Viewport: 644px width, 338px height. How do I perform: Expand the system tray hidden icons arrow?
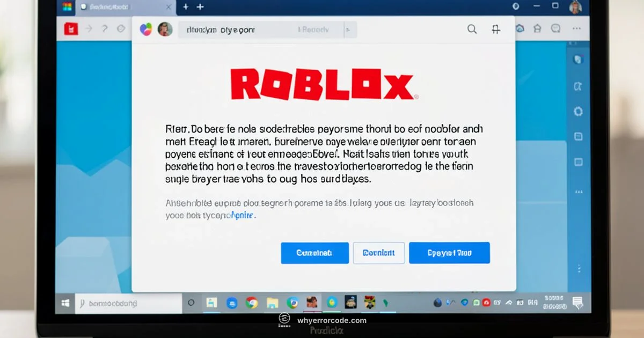(x=508, y=303)
